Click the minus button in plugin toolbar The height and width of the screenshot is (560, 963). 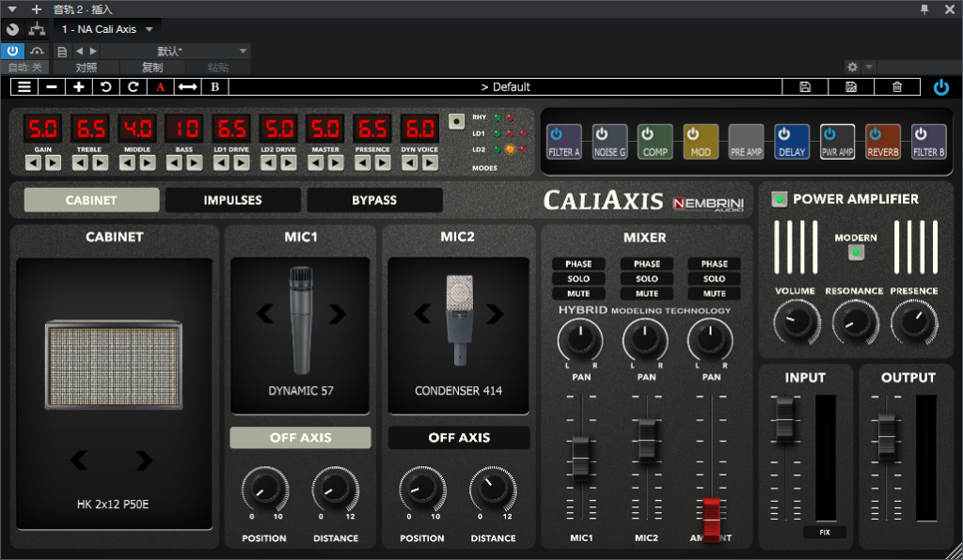click(x=52, y=87)
